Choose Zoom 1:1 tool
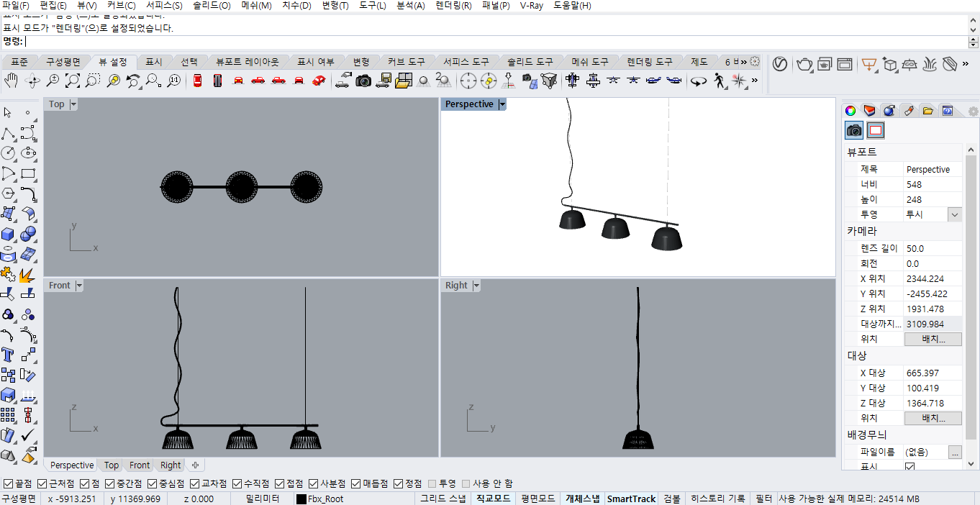The width and height of the screenshot is (980, 505). (173, 81)
